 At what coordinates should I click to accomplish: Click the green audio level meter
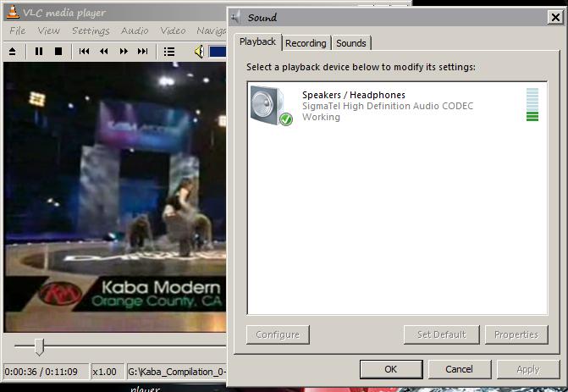click(532, 104)
